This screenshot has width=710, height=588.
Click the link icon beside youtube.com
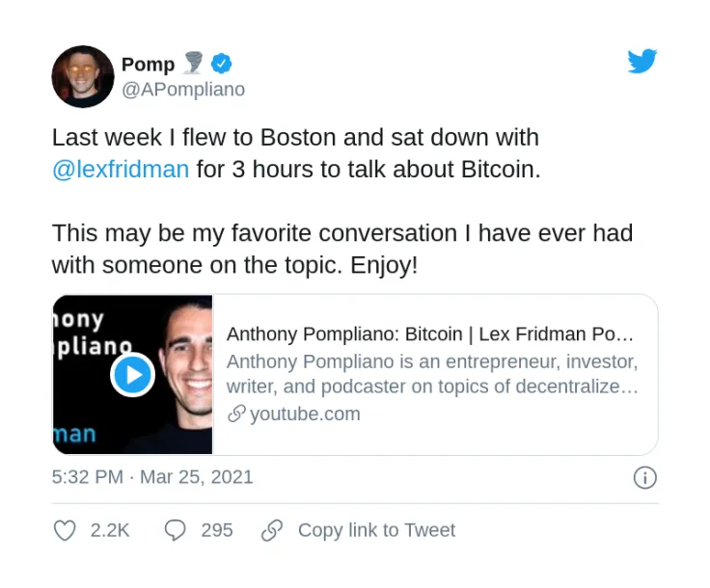pos(236,414)
